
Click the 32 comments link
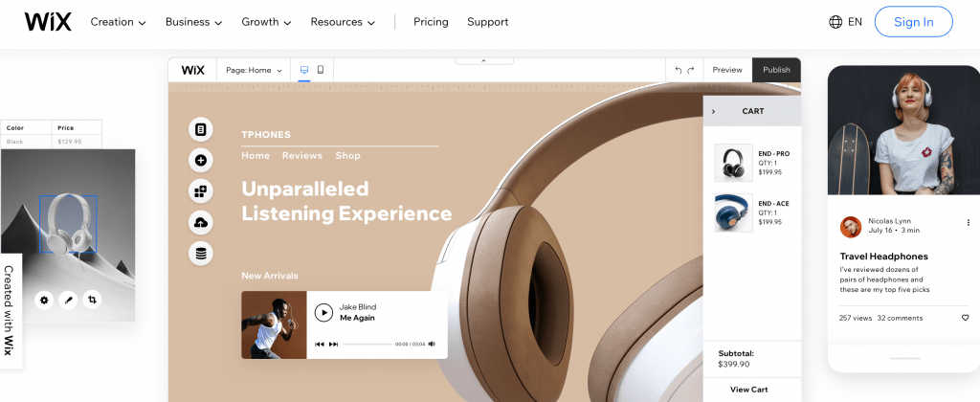(x=900, y=318)
